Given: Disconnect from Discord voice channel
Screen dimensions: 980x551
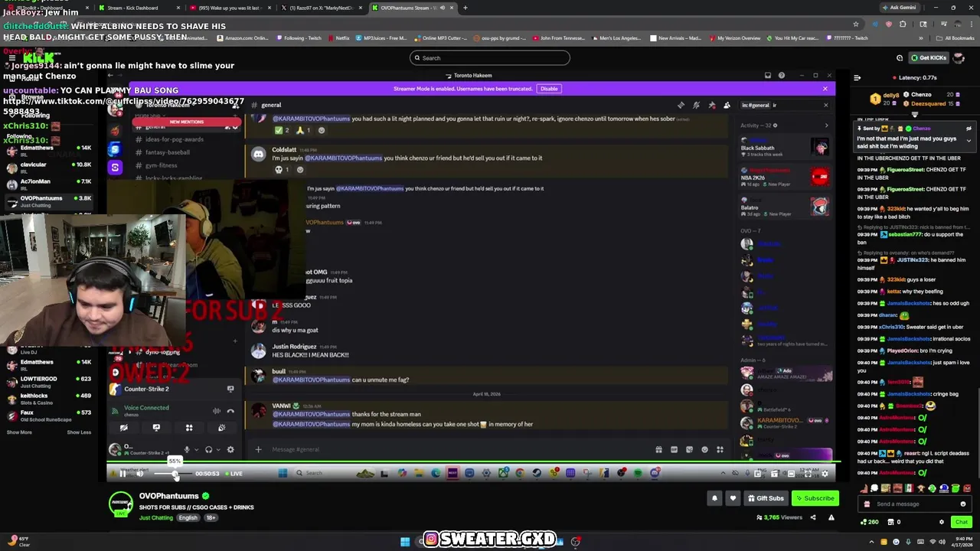Looking at the screenshot, I should [230, 411].
